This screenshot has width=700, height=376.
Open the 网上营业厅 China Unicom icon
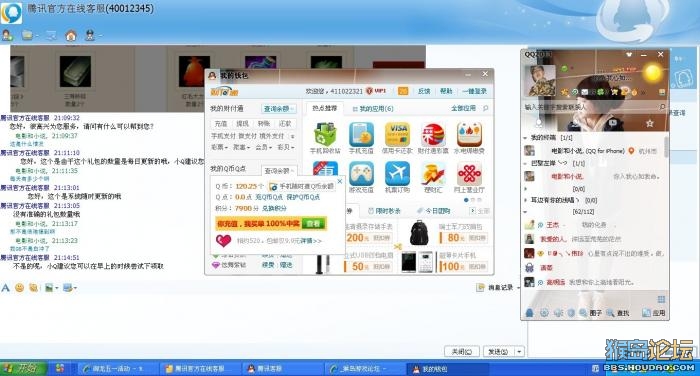pyautogui.click(x=469, y=174)
